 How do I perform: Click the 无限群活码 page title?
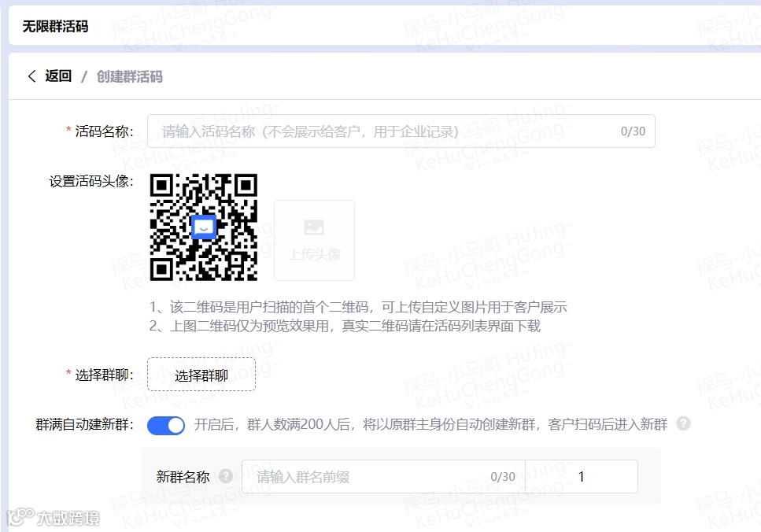tap(55, 26)
